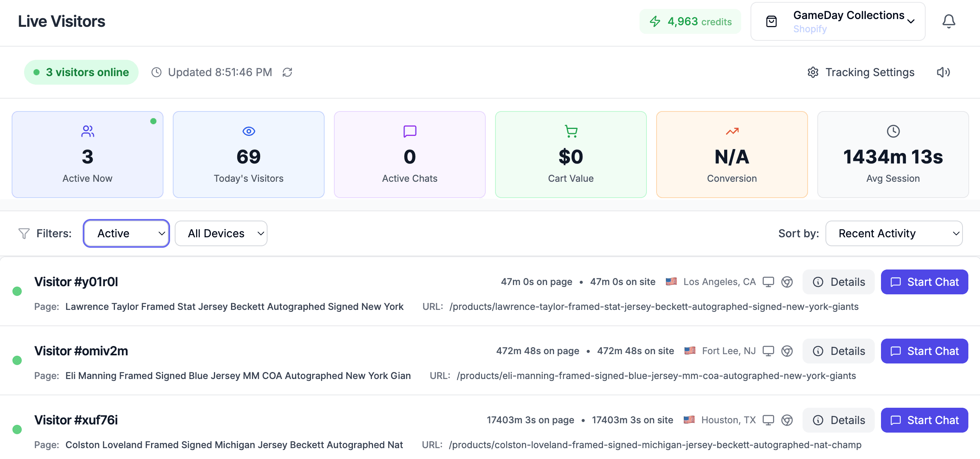Screen dimensions: 980x459
Task: Start Chat with Visitor #omiv2m
Action: pyautogui.click(x=924, y=351)
